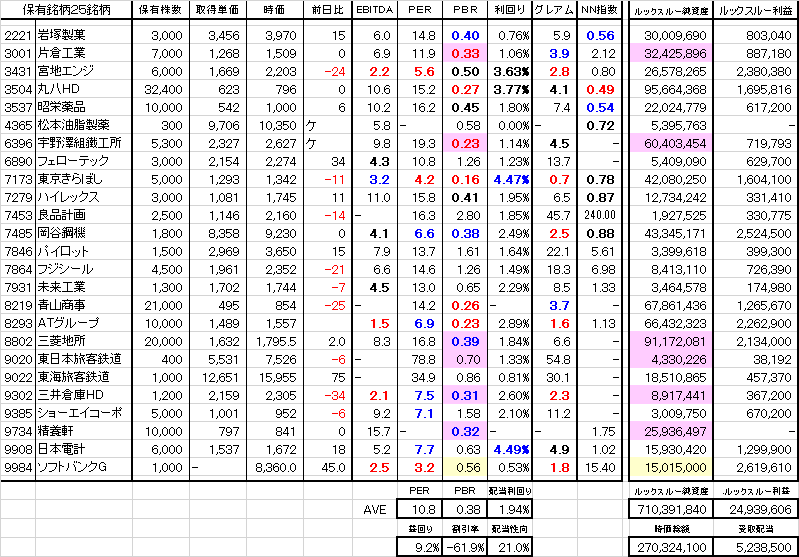Click stock name 未来工業
Image resolution: width=799 pixels, height=557 pixels.
click(x=62, y=287)
